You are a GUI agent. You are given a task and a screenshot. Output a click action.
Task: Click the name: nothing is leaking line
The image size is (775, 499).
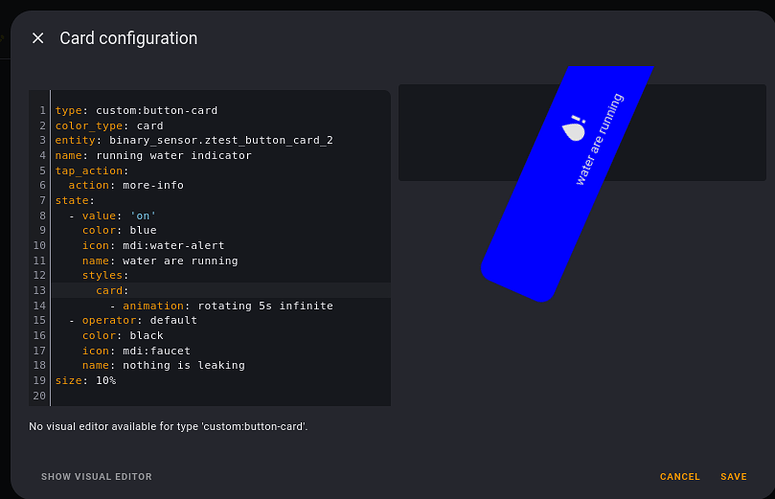pyautogui.click(x=164, y=366)
